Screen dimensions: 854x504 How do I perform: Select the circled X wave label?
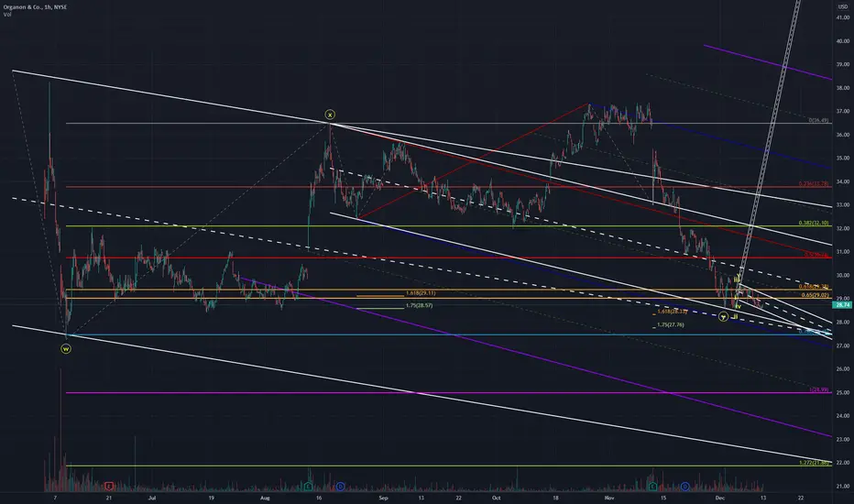(330, 115)
